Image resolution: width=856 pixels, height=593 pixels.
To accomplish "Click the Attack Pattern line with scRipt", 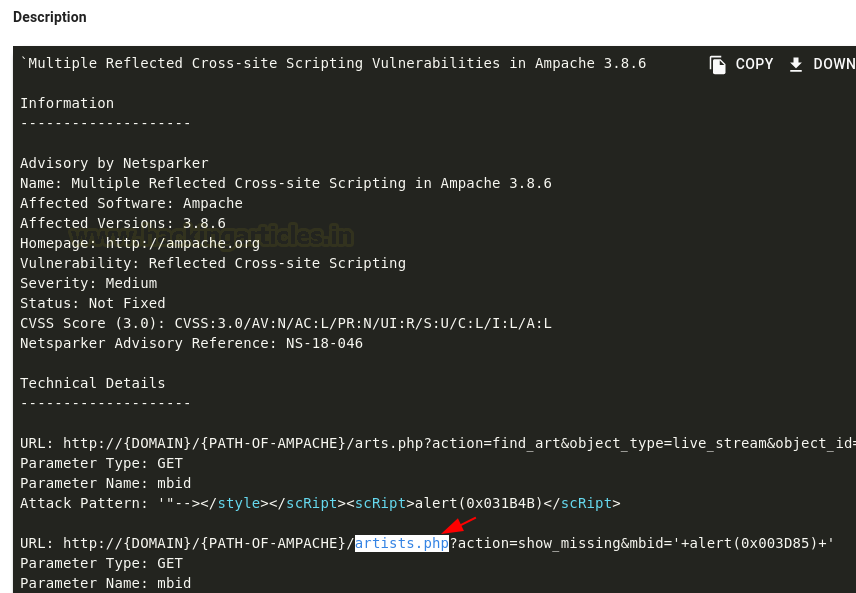I will pyautogui.click(x=320, y=503).
